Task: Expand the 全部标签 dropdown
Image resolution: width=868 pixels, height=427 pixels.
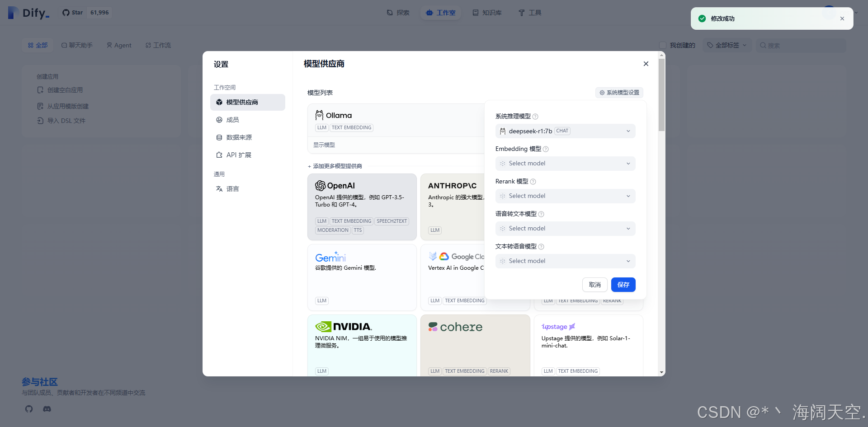Action: pos(727,45)
